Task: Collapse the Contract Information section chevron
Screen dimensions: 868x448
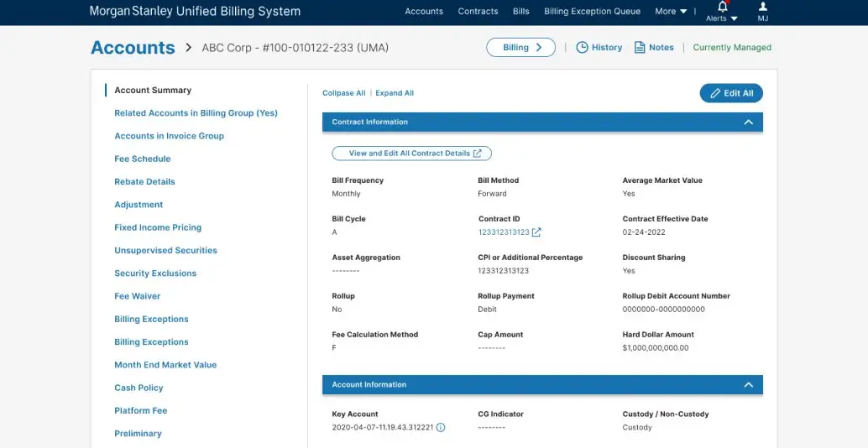Action: [x=749, y=122]
